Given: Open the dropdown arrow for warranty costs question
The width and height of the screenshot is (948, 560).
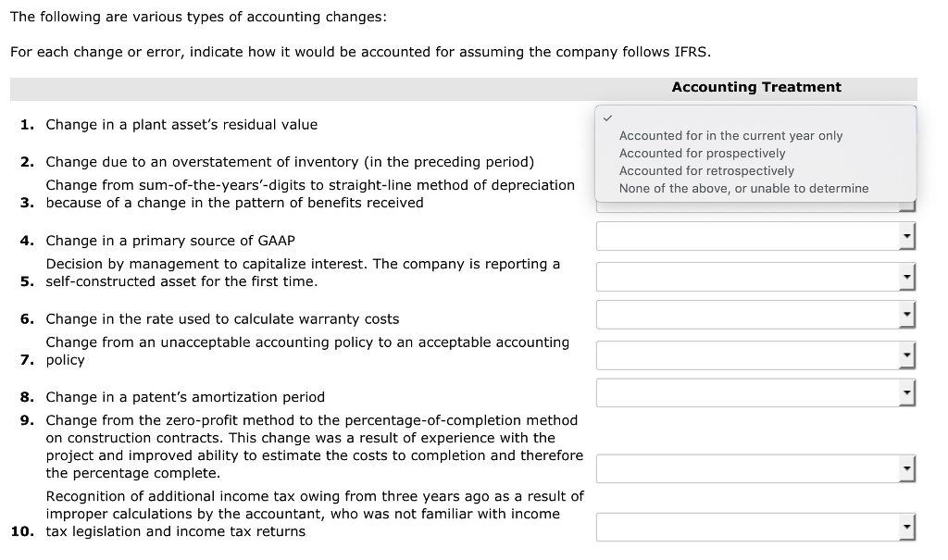Looking at the screenshot, I should 906,314.
